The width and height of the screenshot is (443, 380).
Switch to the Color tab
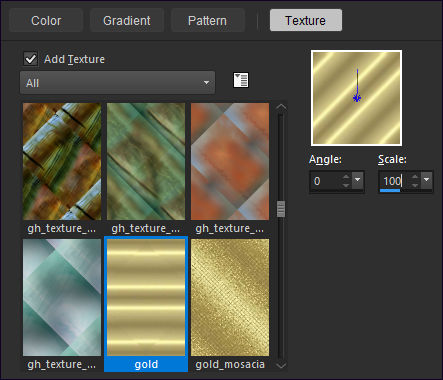tap(46, 20)
